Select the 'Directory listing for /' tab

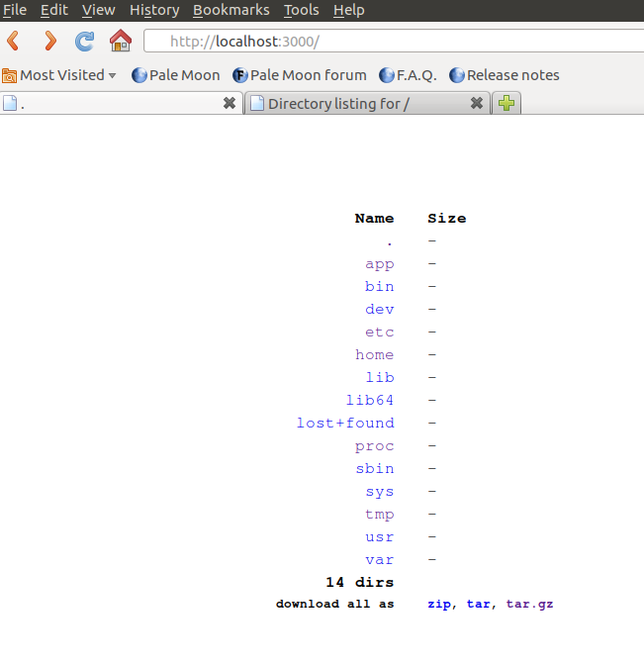(368, 103)
